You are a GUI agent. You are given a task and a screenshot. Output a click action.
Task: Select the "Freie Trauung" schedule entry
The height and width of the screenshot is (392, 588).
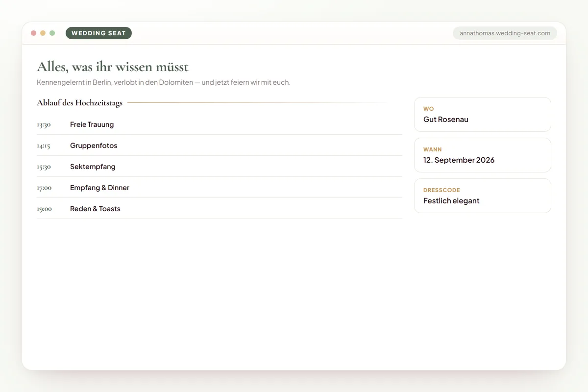pyautogui.click(x=220, y=124)
